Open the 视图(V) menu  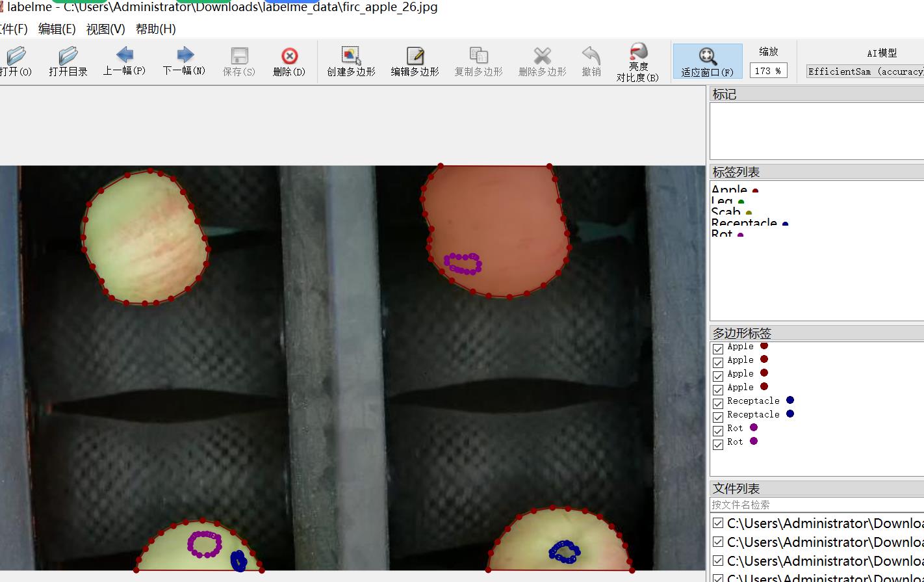(105, 29)
